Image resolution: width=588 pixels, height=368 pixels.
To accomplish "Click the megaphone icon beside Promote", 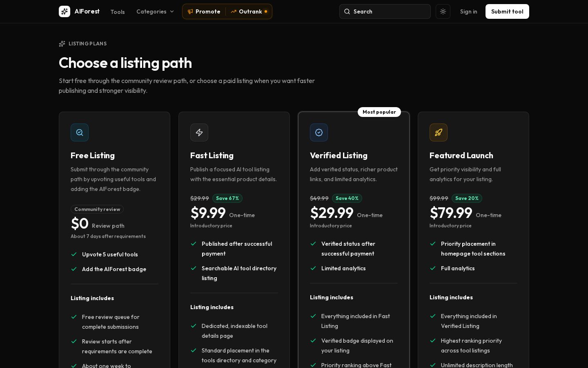I will [190, 11].
